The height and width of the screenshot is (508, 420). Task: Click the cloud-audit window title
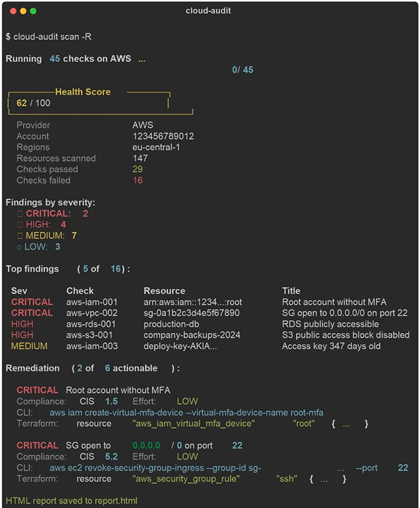(x=208, y=11)
